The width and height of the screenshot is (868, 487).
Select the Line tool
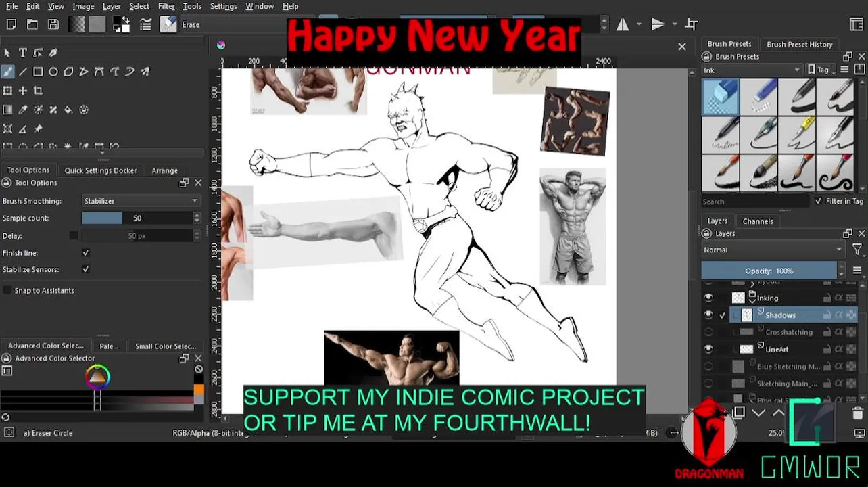click(22, 71)
